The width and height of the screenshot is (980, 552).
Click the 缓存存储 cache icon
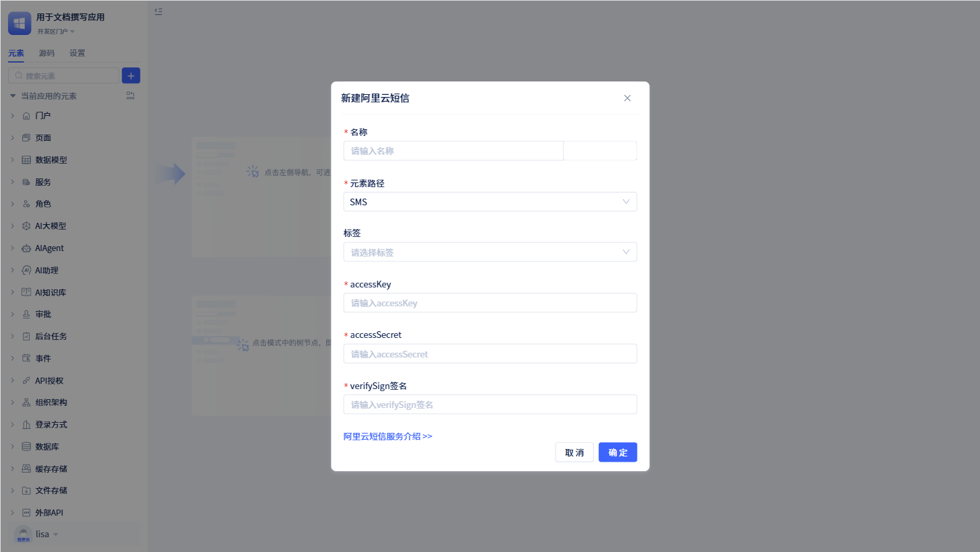[x=26, y=469]
